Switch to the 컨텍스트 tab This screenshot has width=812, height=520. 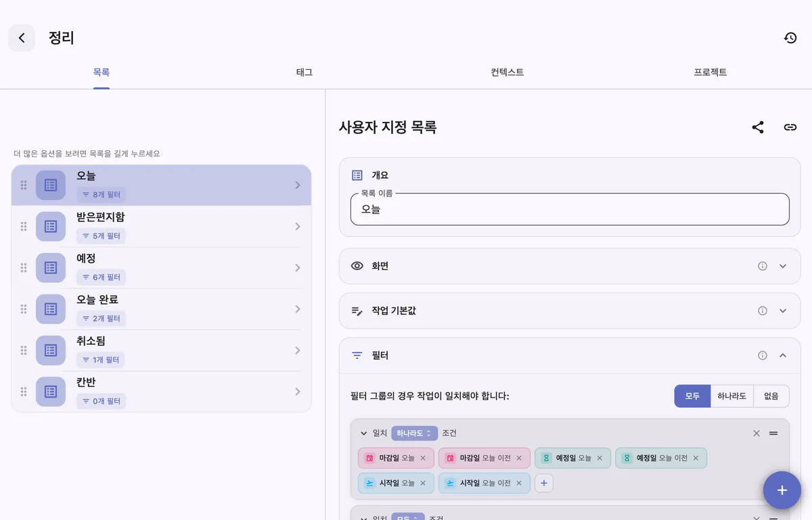click(507, 72)
